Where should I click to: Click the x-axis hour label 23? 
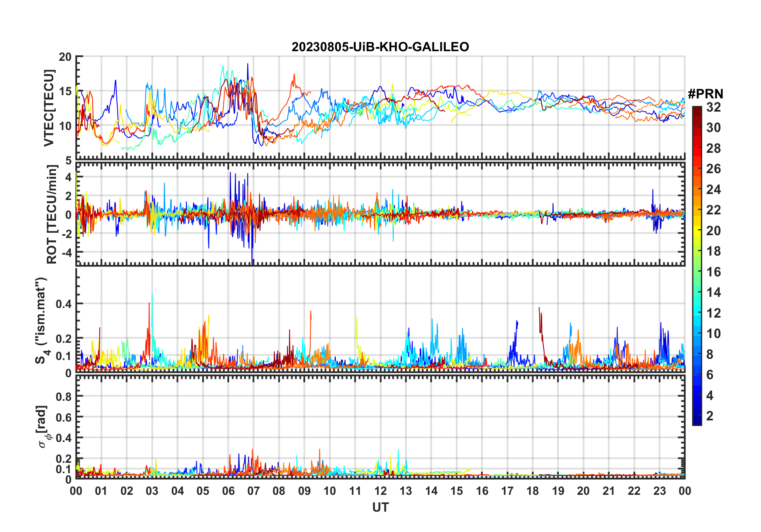tap(659, 491)
